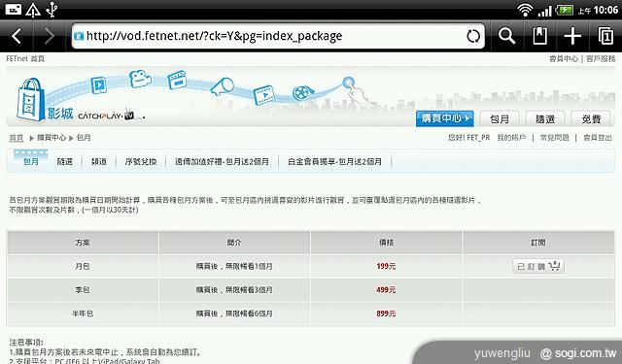
Task: Click the 購買中心 button
Action: (x=445, y=118)
